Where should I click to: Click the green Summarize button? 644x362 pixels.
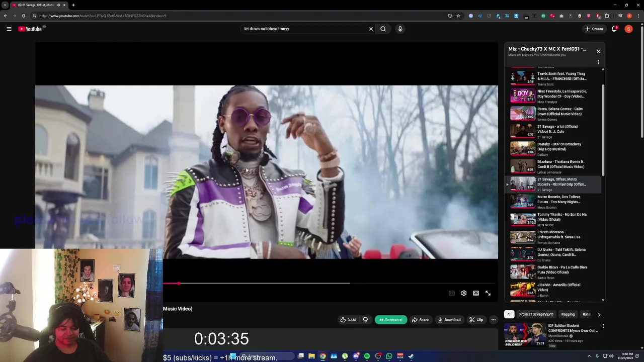(x=391, y=320)
